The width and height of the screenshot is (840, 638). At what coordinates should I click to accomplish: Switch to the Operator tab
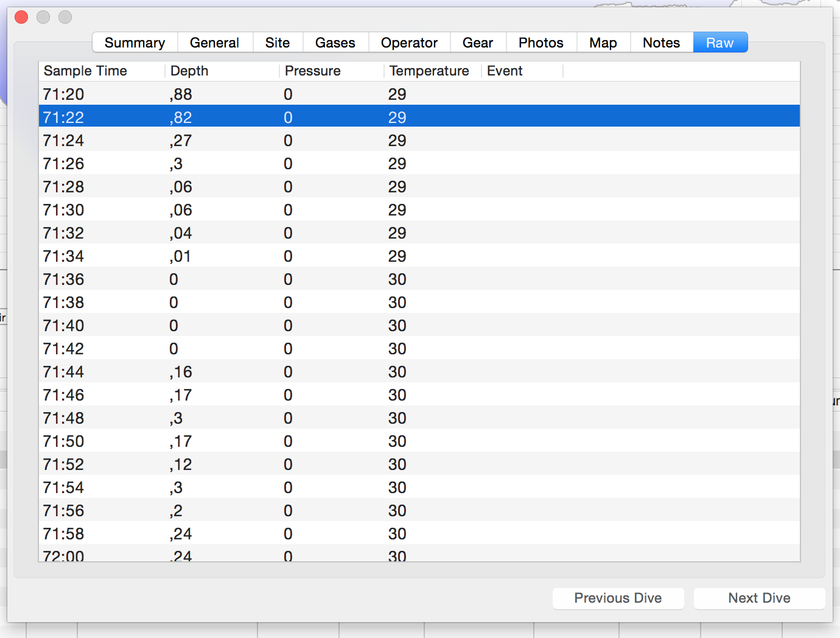[409, 43]
